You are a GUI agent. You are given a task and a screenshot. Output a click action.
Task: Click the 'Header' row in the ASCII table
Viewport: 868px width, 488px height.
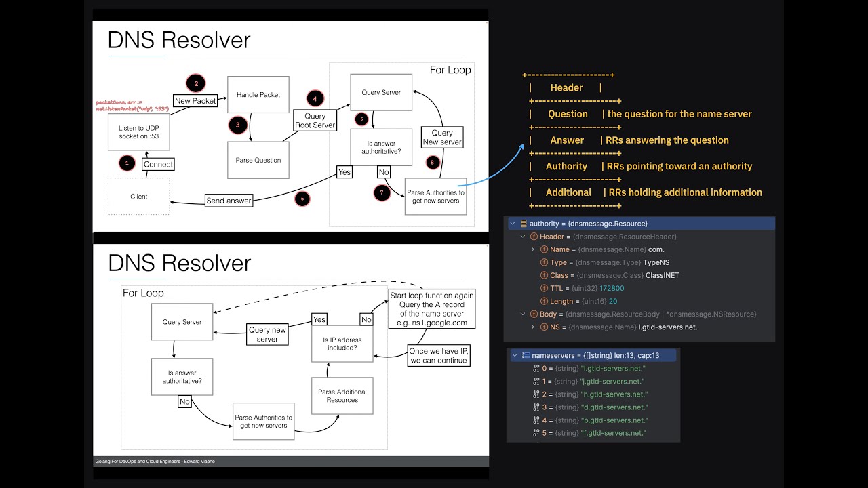point(566,88)
